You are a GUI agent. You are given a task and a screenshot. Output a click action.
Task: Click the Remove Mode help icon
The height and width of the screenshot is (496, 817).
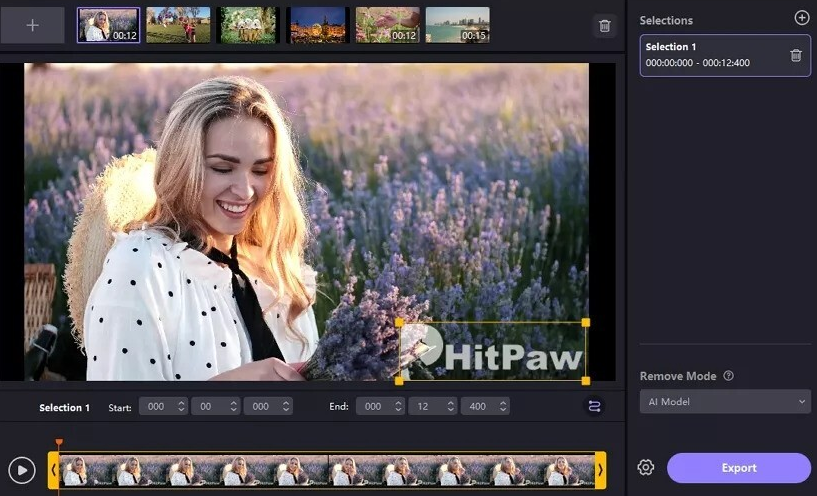click(x=728, y=375)
